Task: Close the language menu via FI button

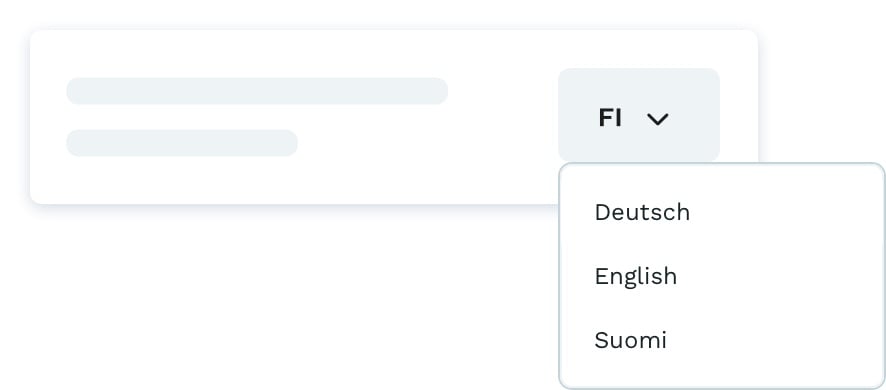Action: click(x=639, y=115)
